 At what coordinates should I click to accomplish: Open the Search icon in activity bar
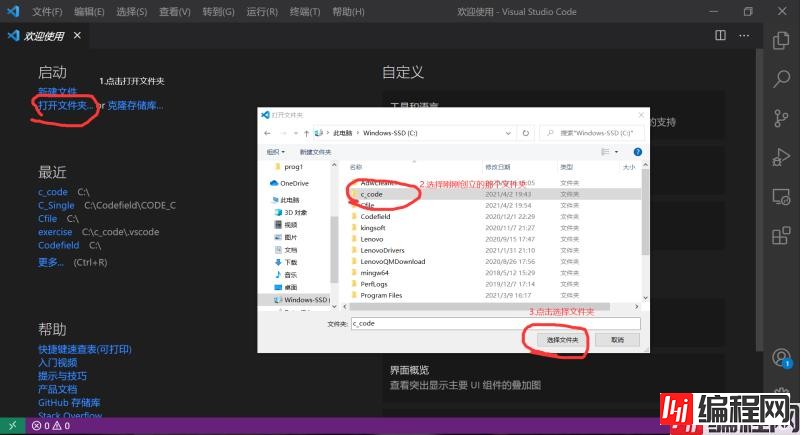click(x=781, y=79)
